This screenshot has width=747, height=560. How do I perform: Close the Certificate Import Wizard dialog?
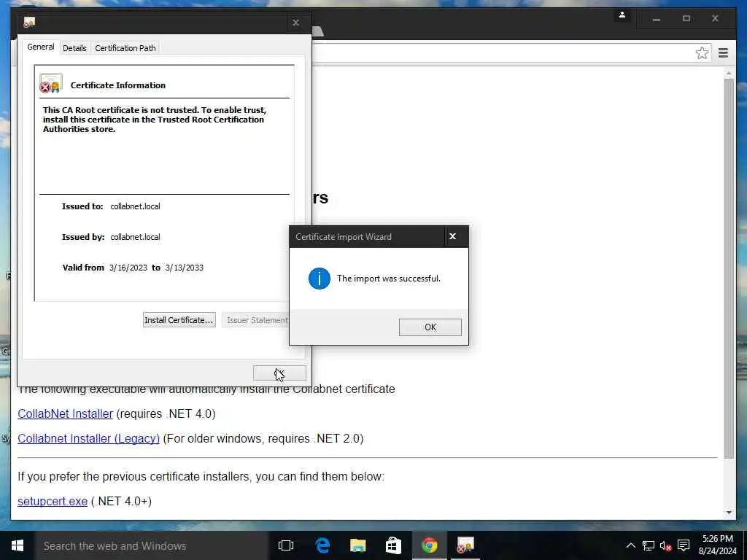tap(452, 236)
